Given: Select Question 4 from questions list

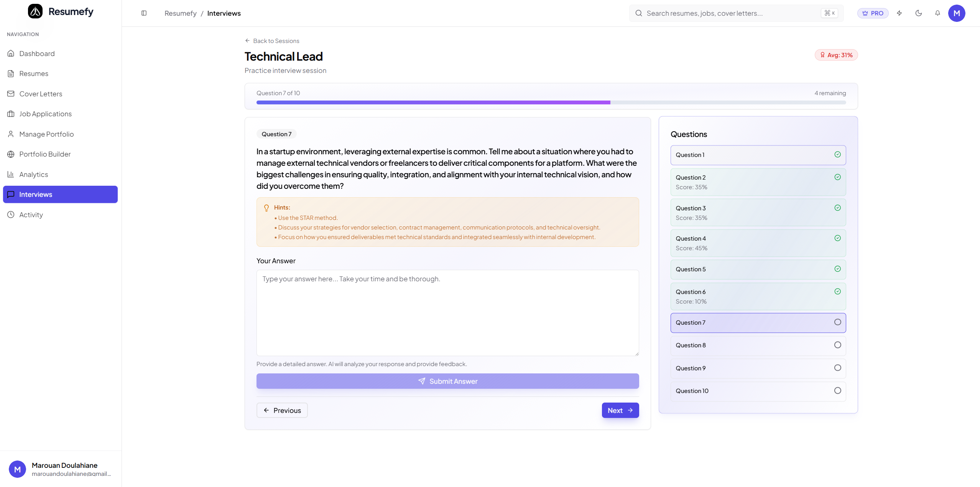Looking at the screenshot, I should (x=757, y=243).
